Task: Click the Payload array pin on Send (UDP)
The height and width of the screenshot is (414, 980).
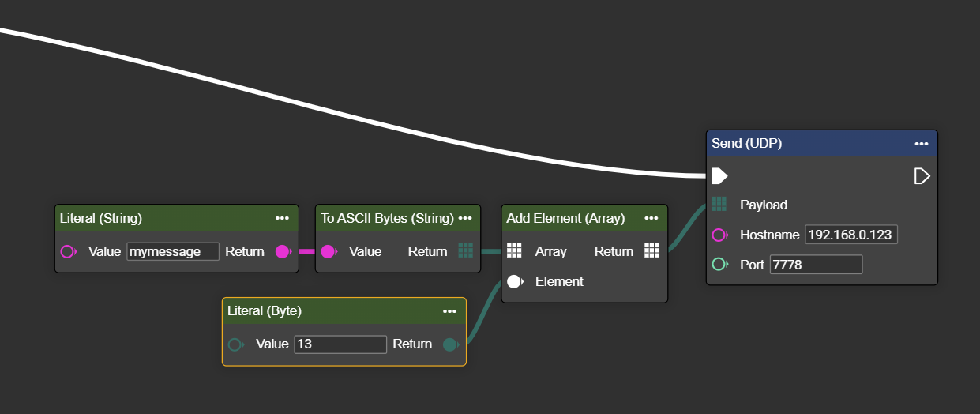Action: 719,205
